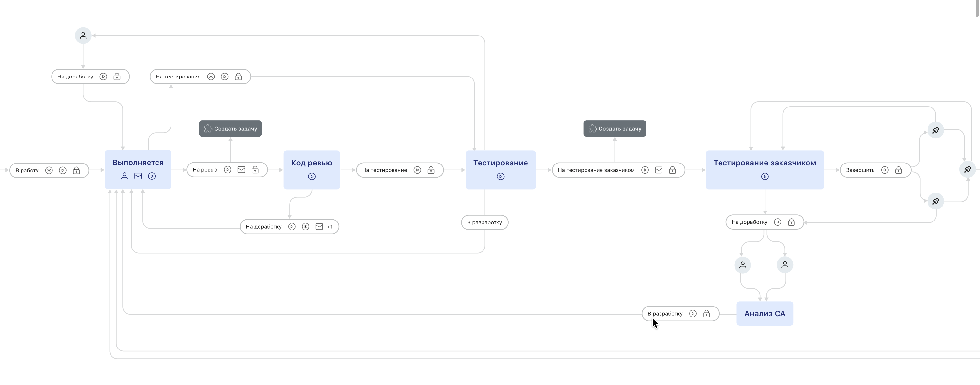Viewport: 980px width, 385px height.
Task: Select the Анализ СА status block
Action: tap(764, 314)
